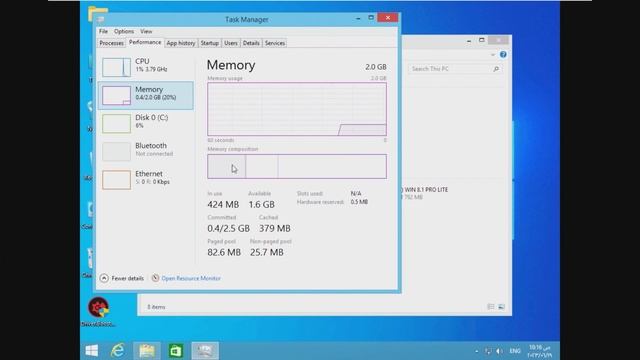This screenshot has height=360, width=640.
Task: Click the 0.4/2.5 GB committed value
Action: tap(228, 229)
